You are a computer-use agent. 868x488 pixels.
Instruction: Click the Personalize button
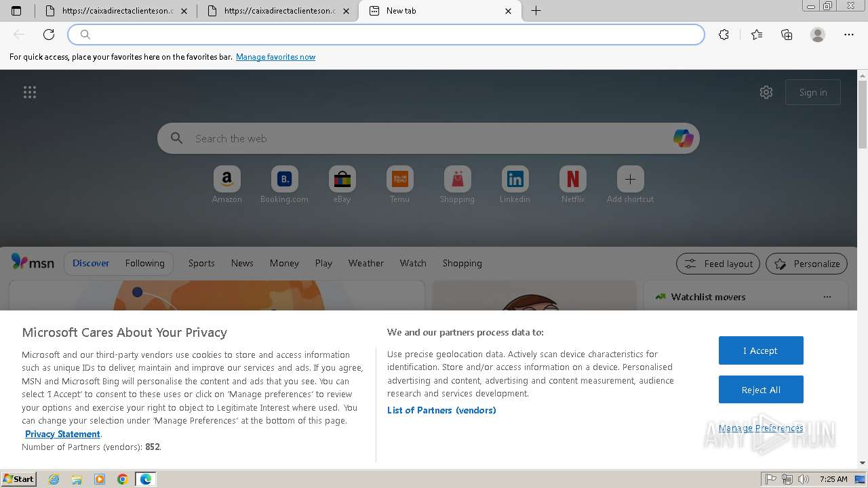click(x=807, y=264)
